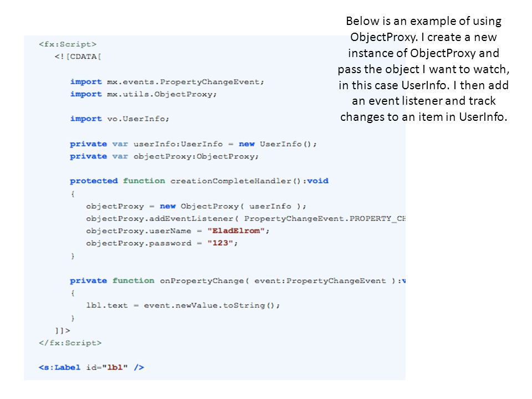Click the import vo.UserInfo statement
Screen dimensions: 532x399
(x=120, y=119)
